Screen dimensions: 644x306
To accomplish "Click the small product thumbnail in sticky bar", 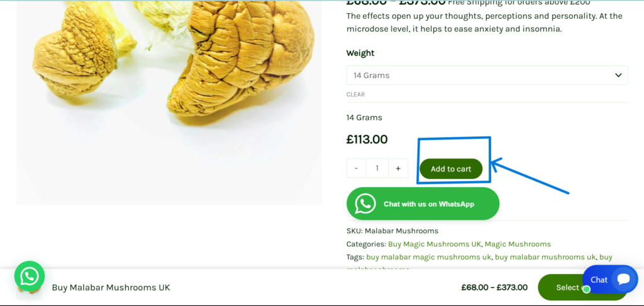I will pyautogui.click(x=29, y=292).
